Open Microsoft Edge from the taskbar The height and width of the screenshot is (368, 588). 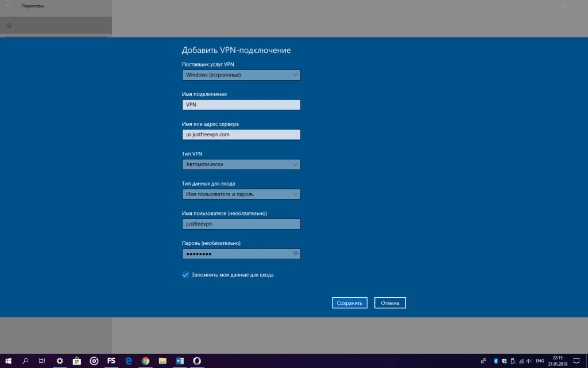129,361
